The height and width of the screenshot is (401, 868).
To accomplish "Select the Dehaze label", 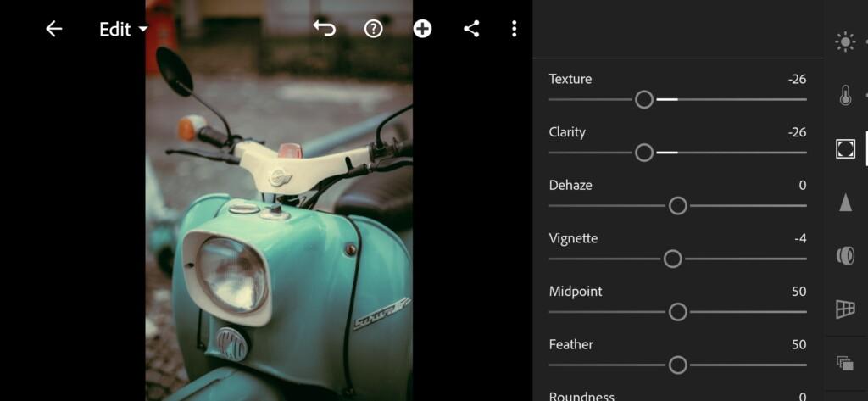I will click(570, 185).
